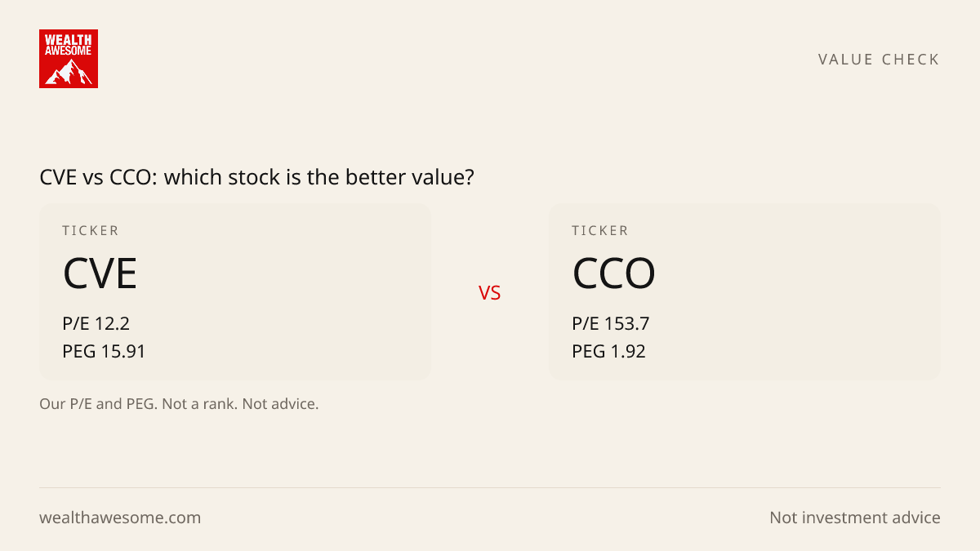This screenshot has width=980, height=551.
Task: Click the CVE vs CCO headline
Action: pyautogui.click(x=257, y=177)
